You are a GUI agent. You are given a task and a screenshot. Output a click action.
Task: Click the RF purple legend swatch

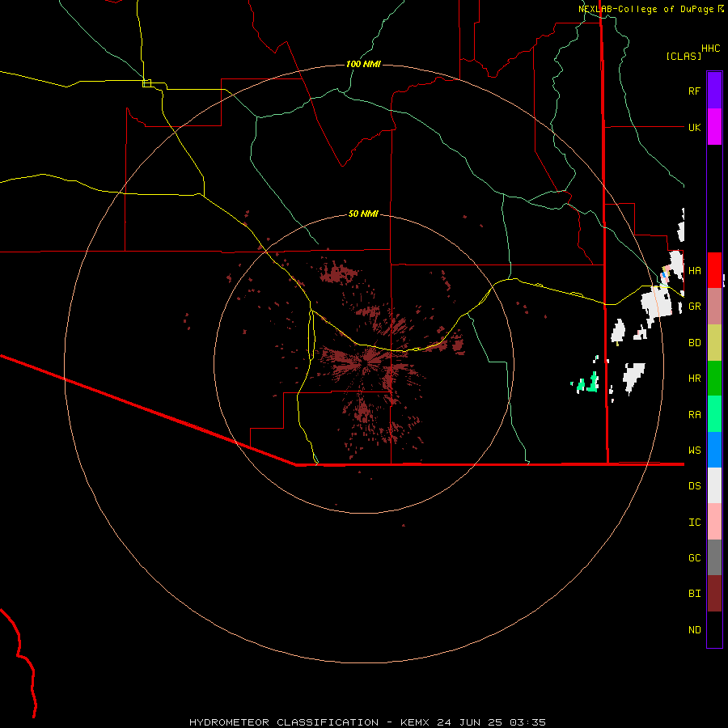714,91
